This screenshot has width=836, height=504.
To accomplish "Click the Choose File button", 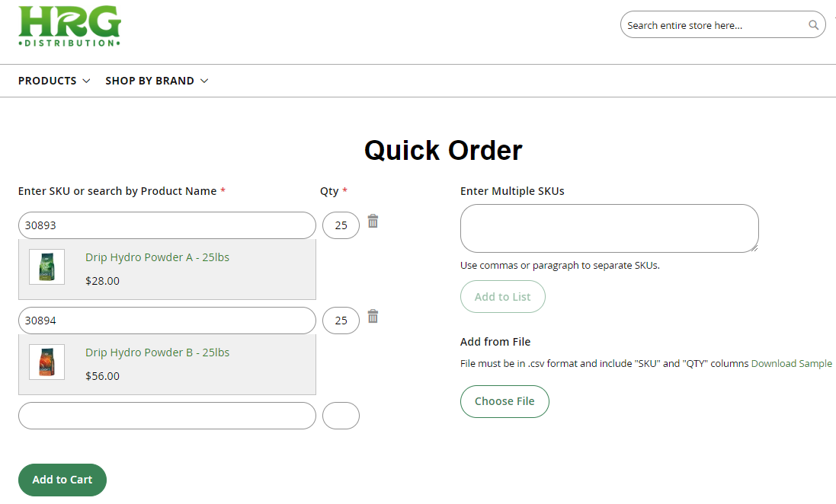I will click(504, 402).
